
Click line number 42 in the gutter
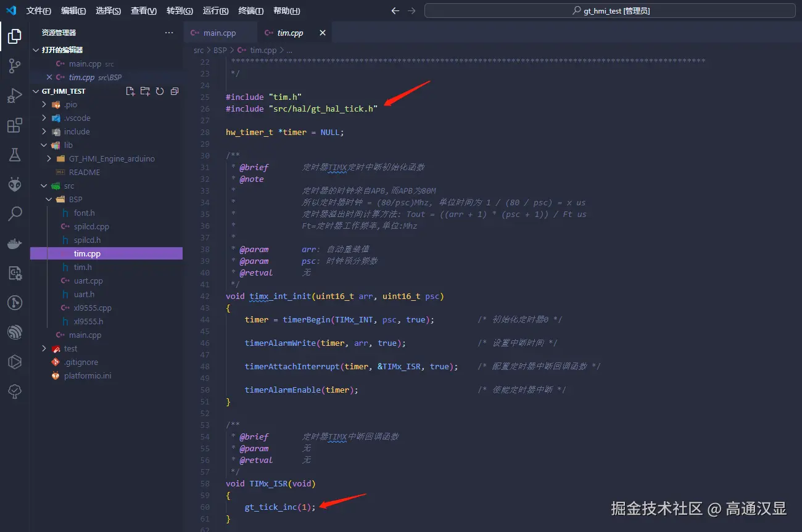pyautogui.click(x=205, y=296)
